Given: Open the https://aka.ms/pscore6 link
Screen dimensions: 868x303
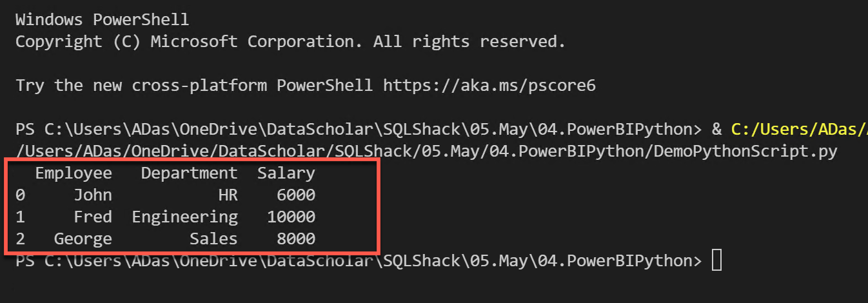Looking at the screenshot, I should click(x=489, y=86).
